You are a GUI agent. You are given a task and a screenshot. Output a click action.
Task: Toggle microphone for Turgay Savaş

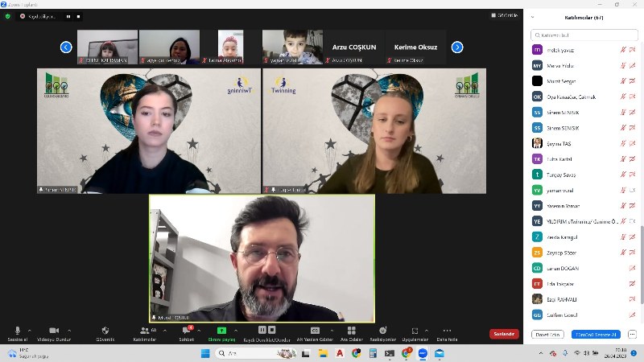[623, 175]
